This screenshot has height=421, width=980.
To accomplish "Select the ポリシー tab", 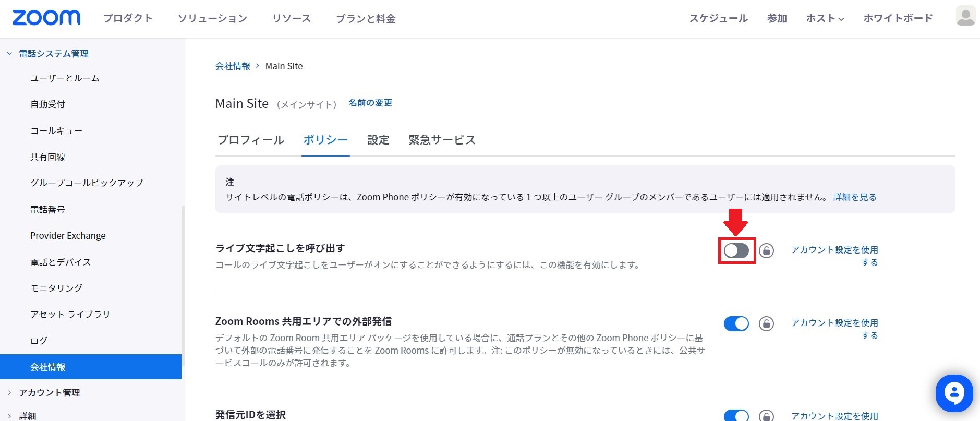I will [326, 140].
